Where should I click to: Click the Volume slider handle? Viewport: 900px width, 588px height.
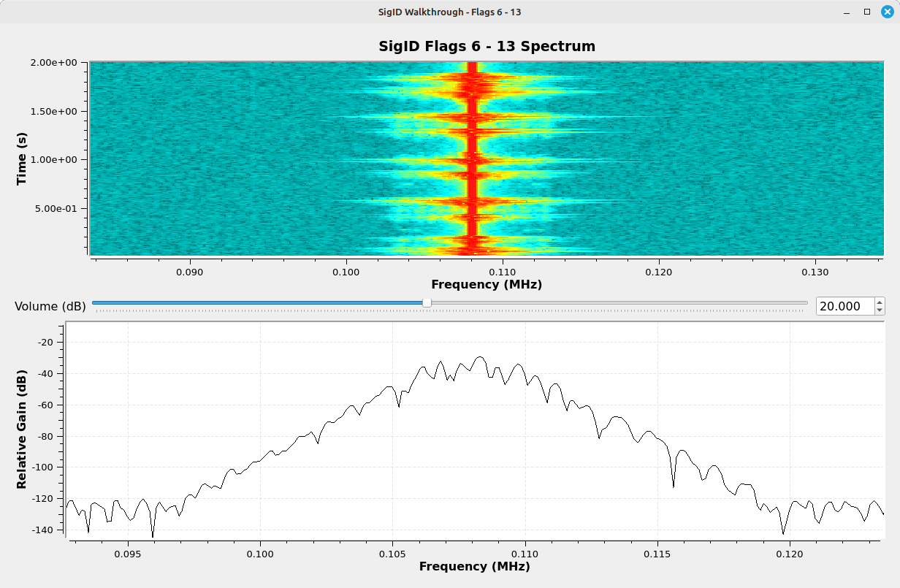[x=427, y=303]
